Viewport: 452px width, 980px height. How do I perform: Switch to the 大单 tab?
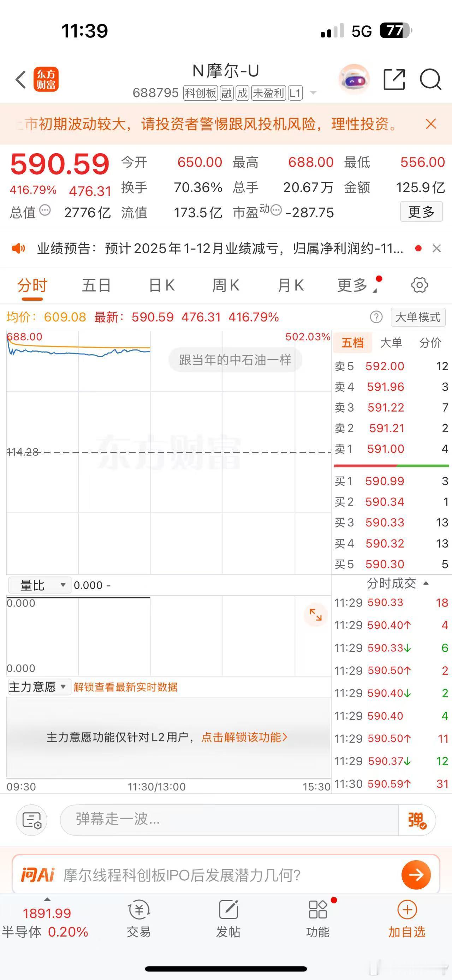click(x=392, y=343)
